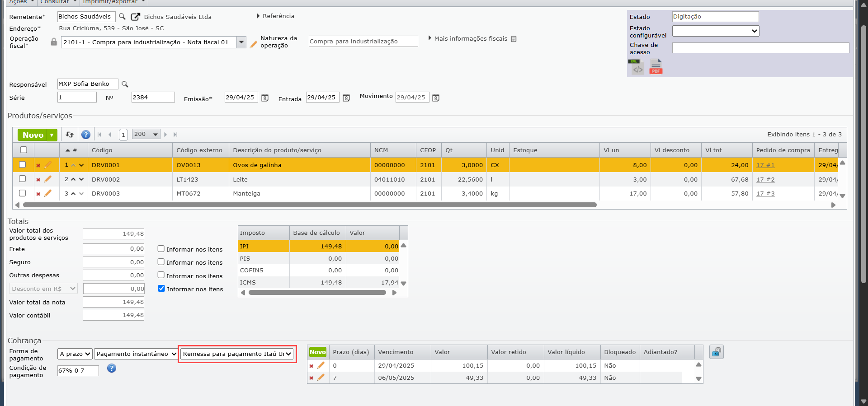Expand the Referência section
This screenshot has width=868, height=406.
click(275, 16)
